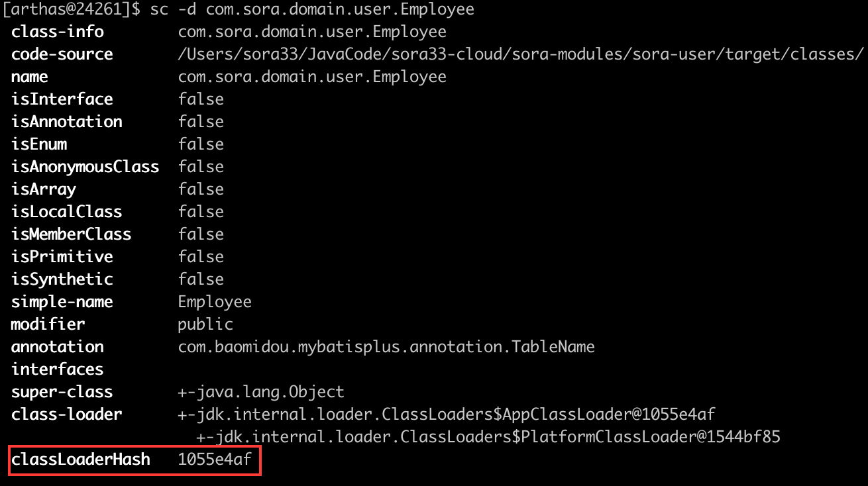Click the classLoaderHash value 1055e4af

(x=215, y=460)
